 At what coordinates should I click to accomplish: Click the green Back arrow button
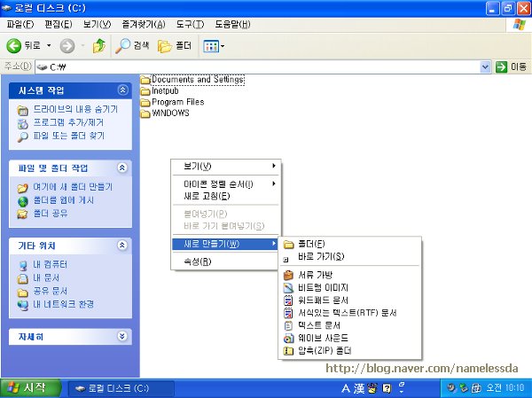[14, 45]
